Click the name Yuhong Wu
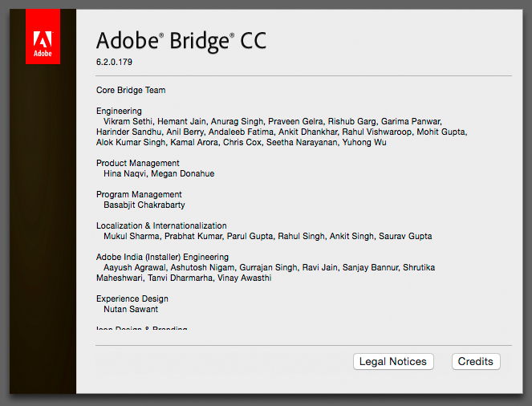 click(x=364, y=143)
